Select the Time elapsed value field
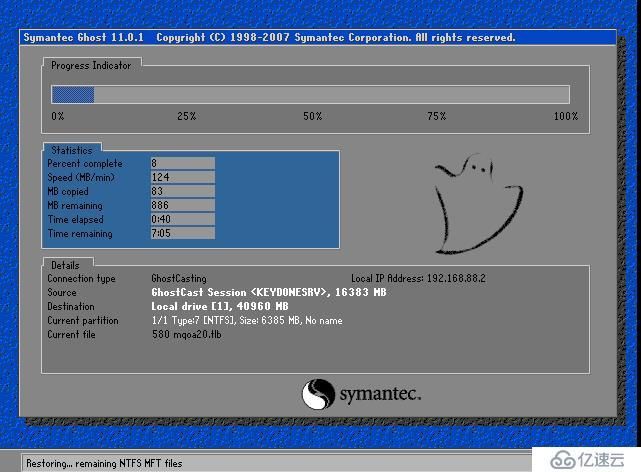The width and height of the screenshot is (641, 472). point(181,219)
